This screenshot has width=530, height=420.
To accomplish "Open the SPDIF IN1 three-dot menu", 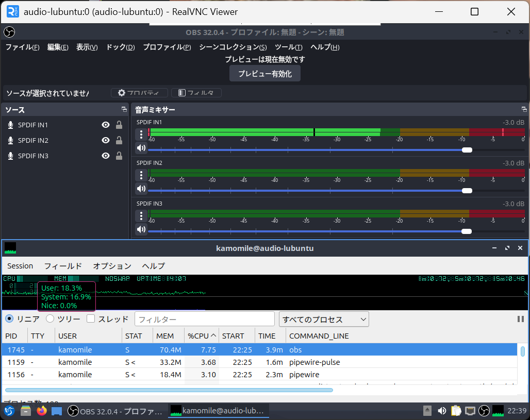I will coord(141,135).
